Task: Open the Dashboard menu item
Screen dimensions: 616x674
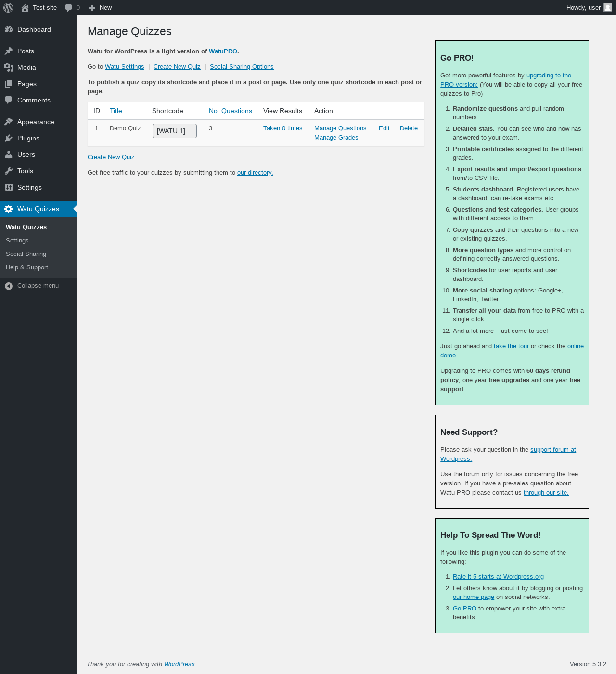Action: (x=38, y=29)
